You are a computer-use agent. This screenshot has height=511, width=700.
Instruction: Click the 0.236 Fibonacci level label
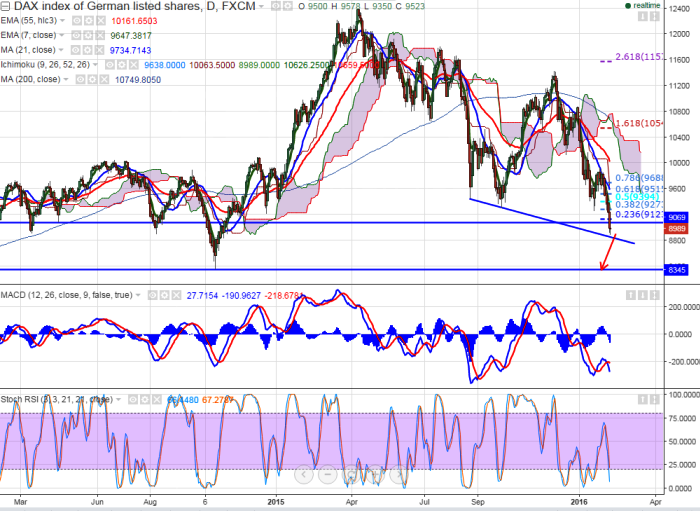tap(639, 215)
